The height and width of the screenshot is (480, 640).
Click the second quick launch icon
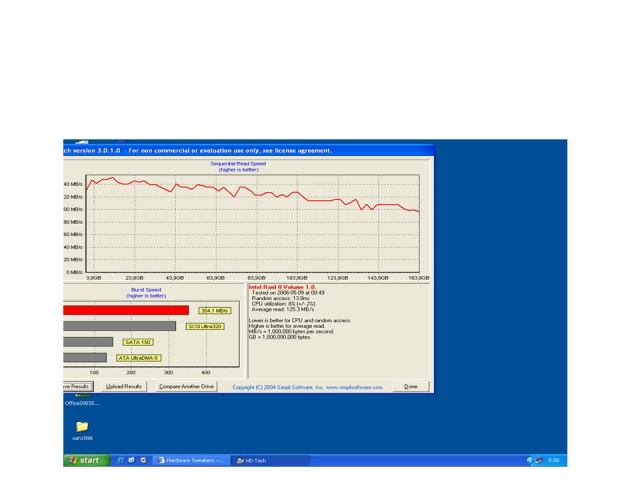(x=132, y=460)
